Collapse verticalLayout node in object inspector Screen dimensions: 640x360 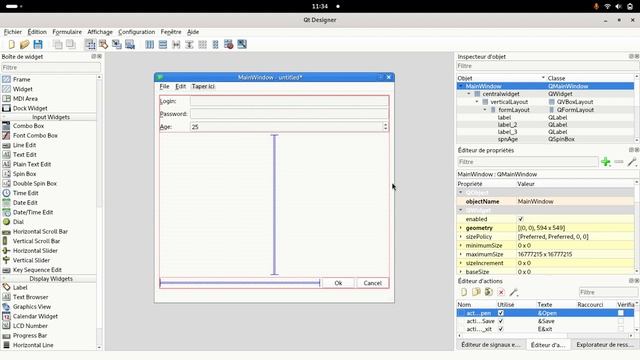pyautogui.click(x=477, y=102)
